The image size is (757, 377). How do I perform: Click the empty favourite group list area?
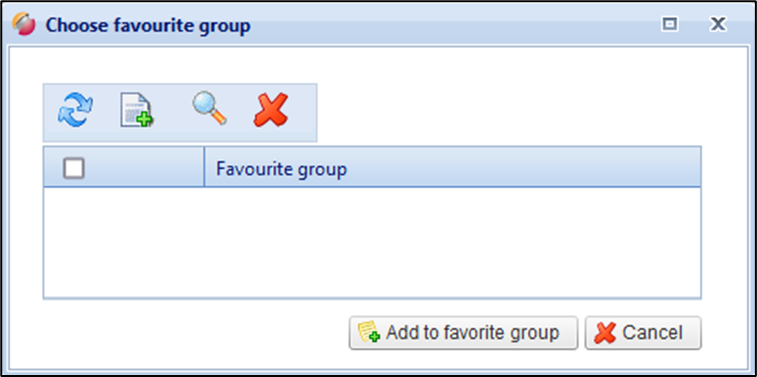pos(372,242)
